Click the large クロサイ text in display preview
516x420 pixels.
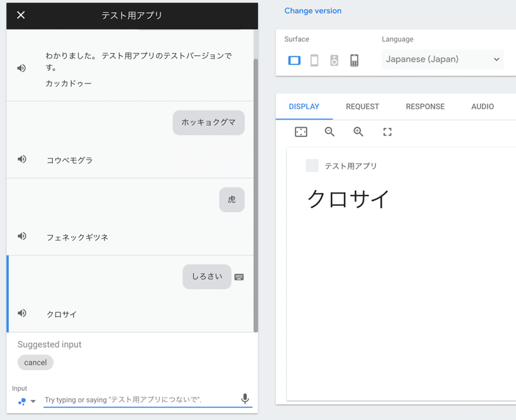coord(348,199)
